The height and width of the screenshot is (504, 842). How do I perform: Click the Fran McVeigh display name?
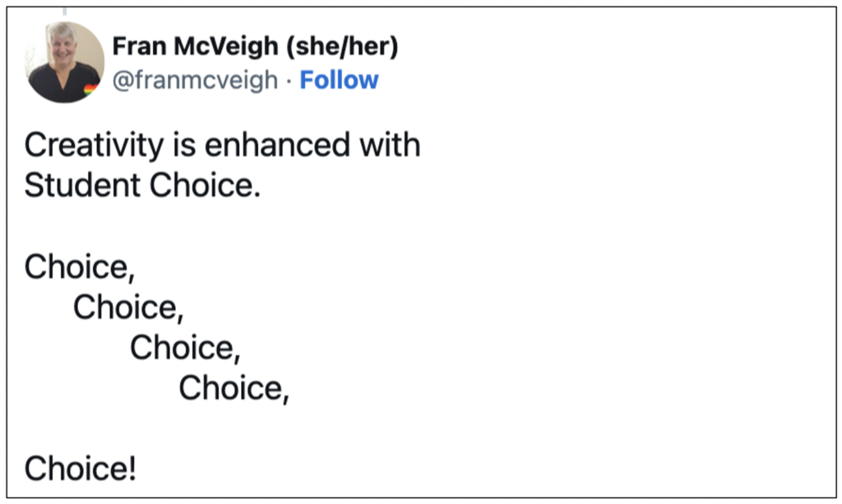click(x=196, y=46)
